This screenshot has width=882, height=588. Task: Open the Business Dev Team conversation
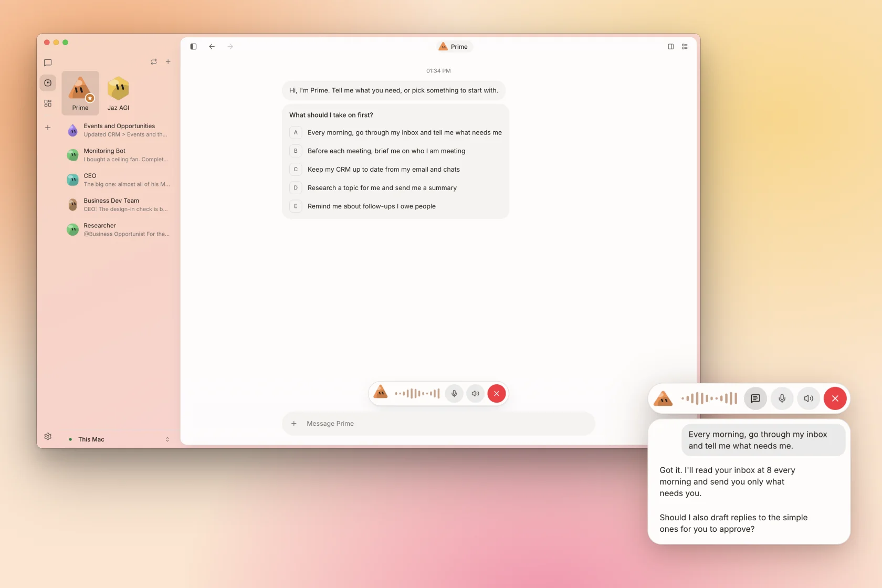119,205
